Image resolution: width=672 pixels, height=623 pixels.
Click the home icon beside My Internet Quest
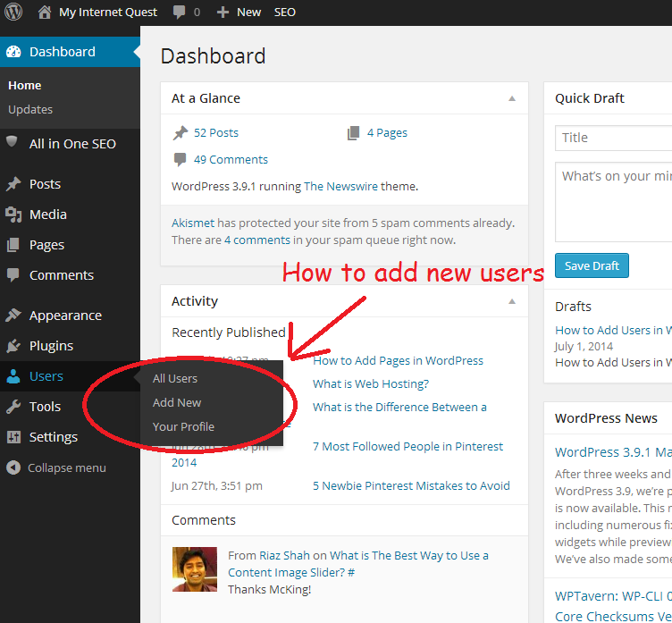tap(44, 12)
